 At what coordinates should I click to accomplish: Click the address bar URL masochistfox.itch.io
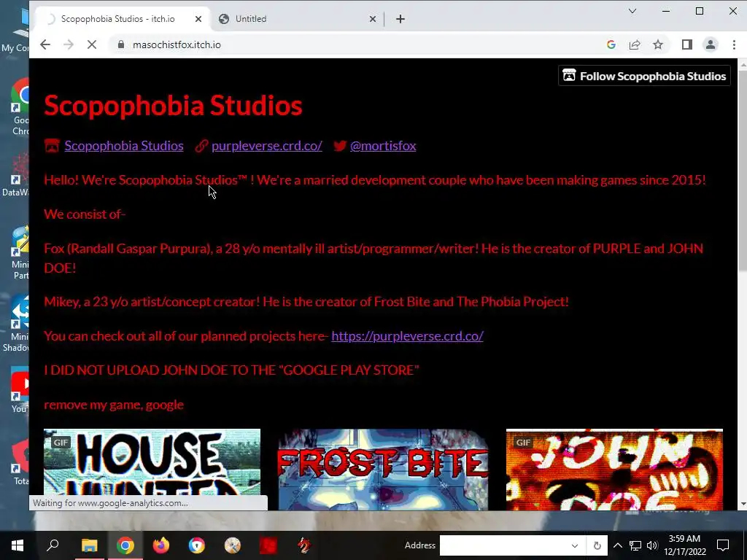[177, 44]
